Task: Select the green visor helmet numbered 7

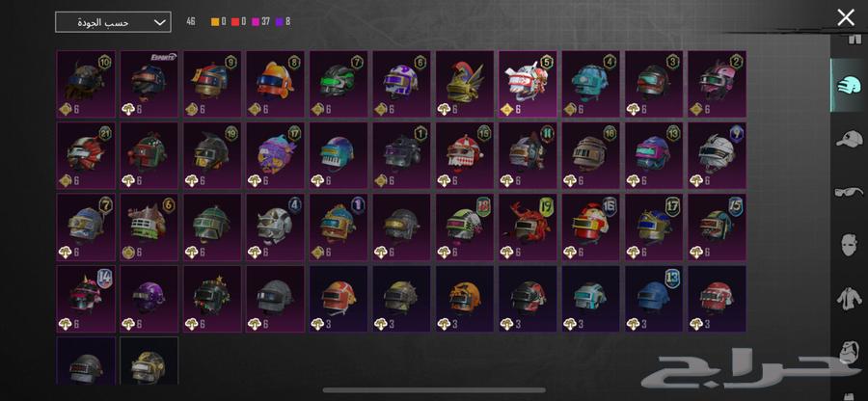Action: (339, 84)
